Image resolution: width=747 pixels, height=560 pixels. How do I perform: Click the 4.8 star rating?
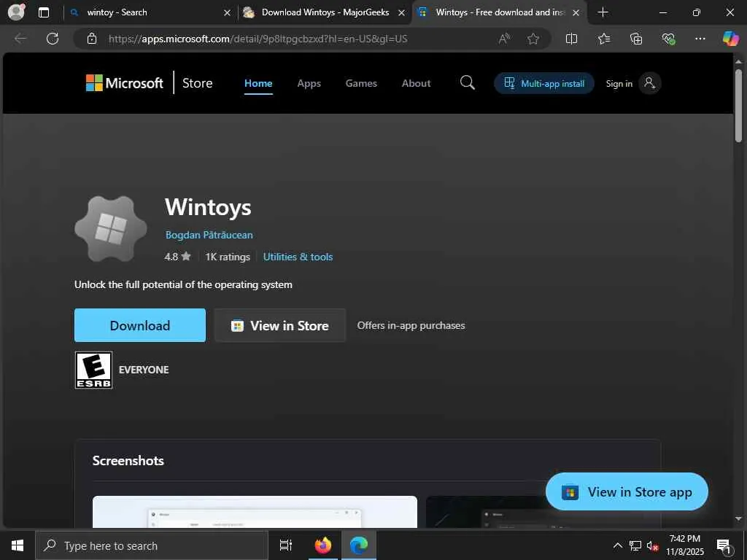[177, 257]
